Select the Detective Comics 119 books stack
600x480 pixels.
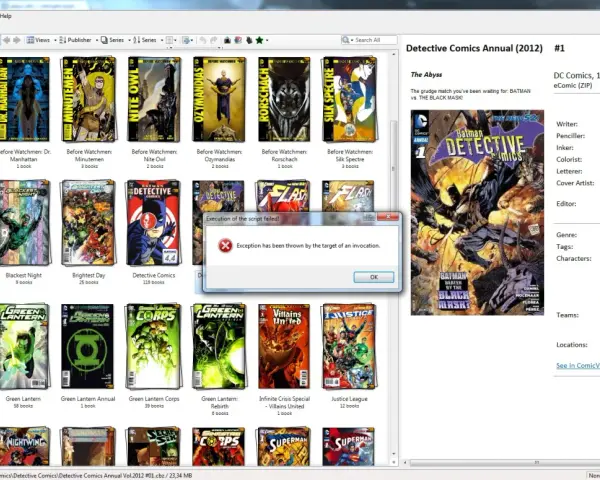tap(154, 222)
